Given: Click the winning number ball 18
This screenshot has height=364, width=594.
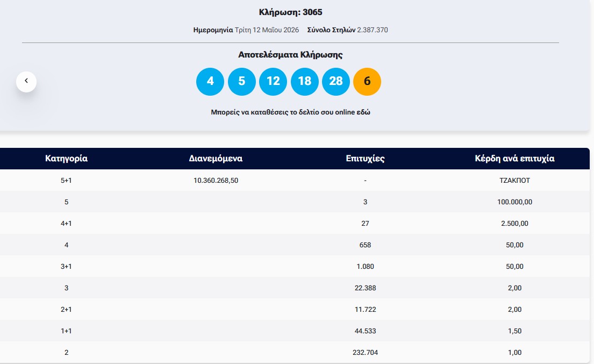Looking at the screenshot, I should point(305,81).
